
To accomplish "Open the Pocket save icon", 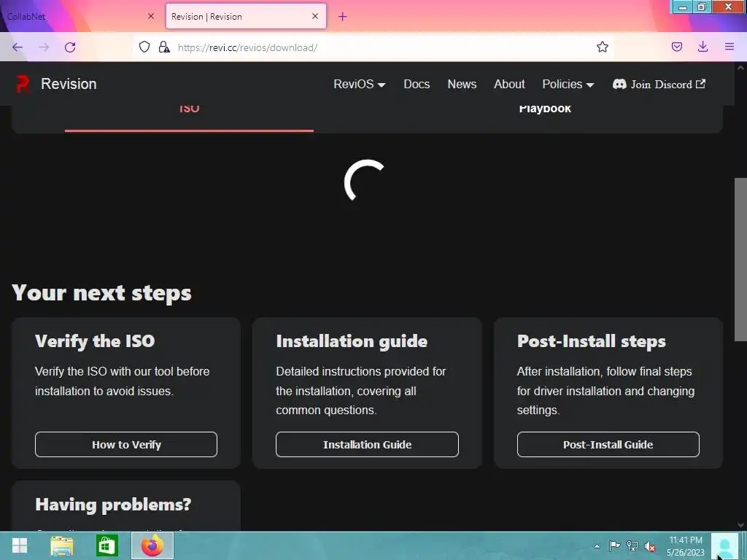I will [x=677, y=47].
